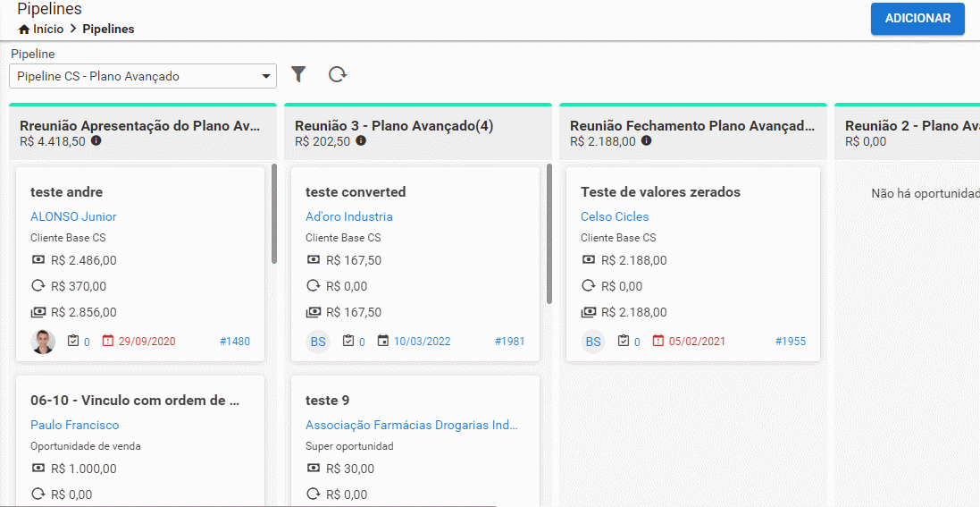This screenshot has width=980, height=507.
Task: Click the Oportunidade de venda label
Action: click(86, 447)
